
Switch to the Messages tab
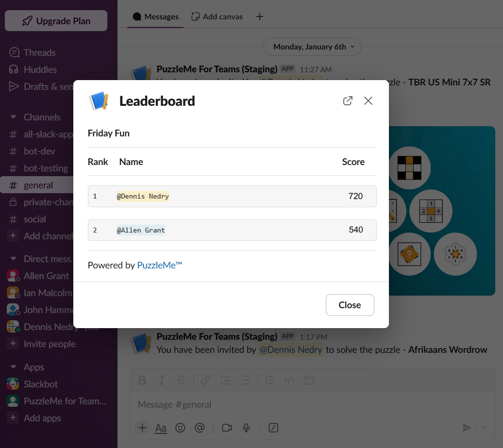click(155, 17)
